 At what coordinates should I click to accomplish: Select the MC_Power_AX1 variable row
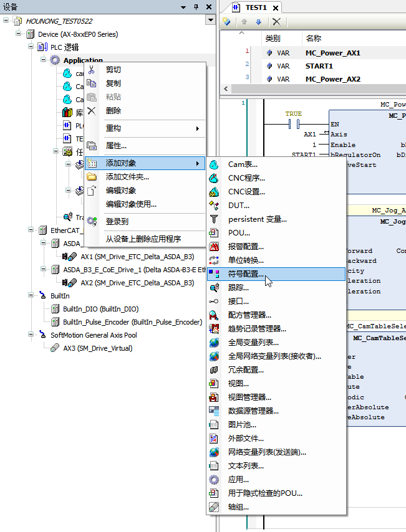[332, 53]
